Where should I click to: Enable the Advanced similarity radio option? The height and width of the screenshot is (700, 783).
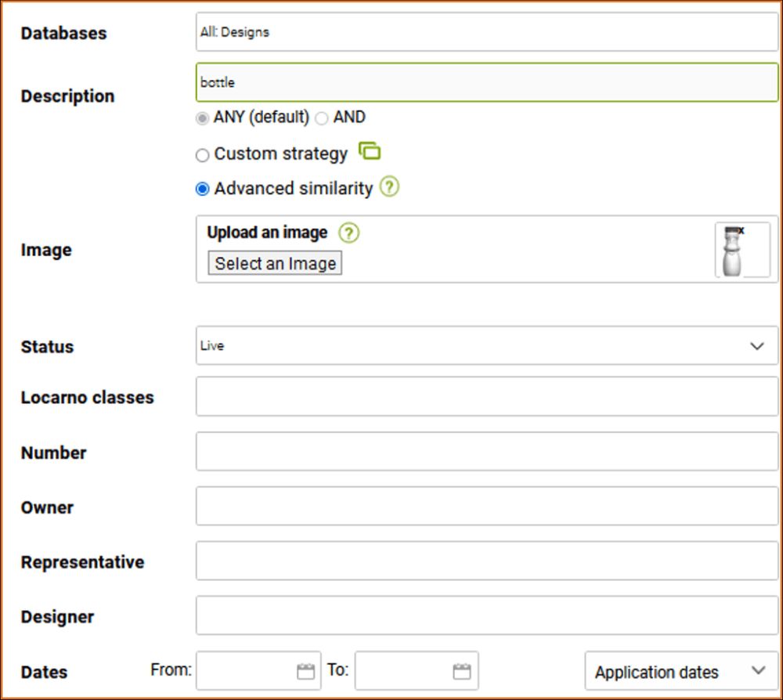(x=203, y=189)
